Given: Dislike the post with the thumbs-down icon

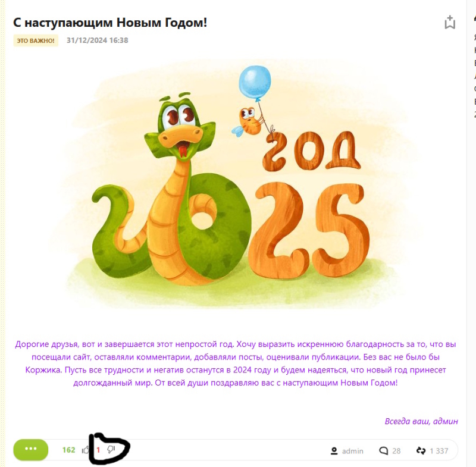Looking at the screenshot, I should click(x=111, y=450).
